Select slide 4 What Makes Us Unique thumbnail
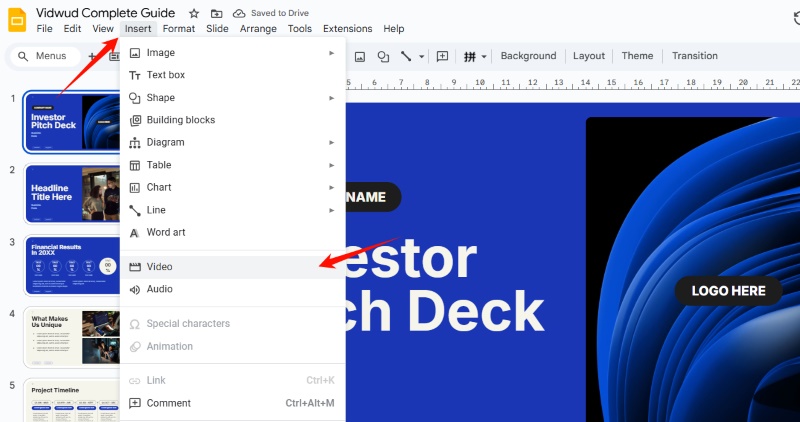Screen dimensions: 800x422 click(x=72, y=337)
